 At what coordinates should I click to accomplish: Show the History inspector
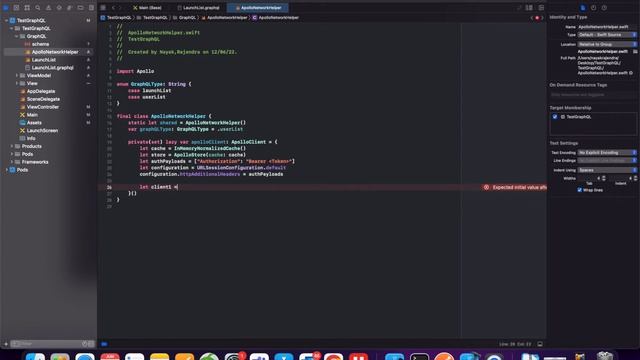coord(593,8)
